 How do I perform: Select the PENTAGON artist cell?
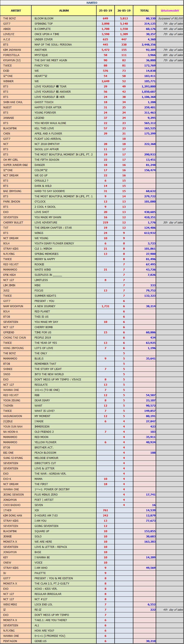tap(10, 641)
